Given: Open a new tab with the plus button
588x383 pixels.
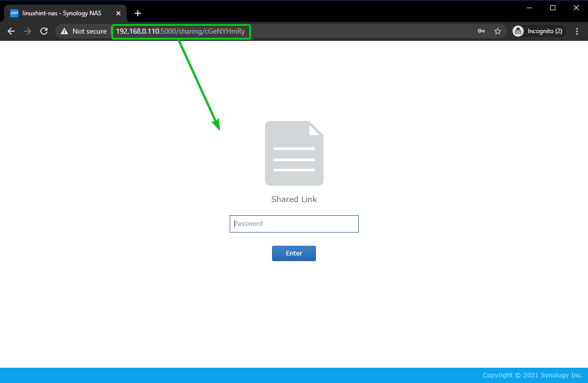Looking at the screenshot, I should (x=138, y=13).
